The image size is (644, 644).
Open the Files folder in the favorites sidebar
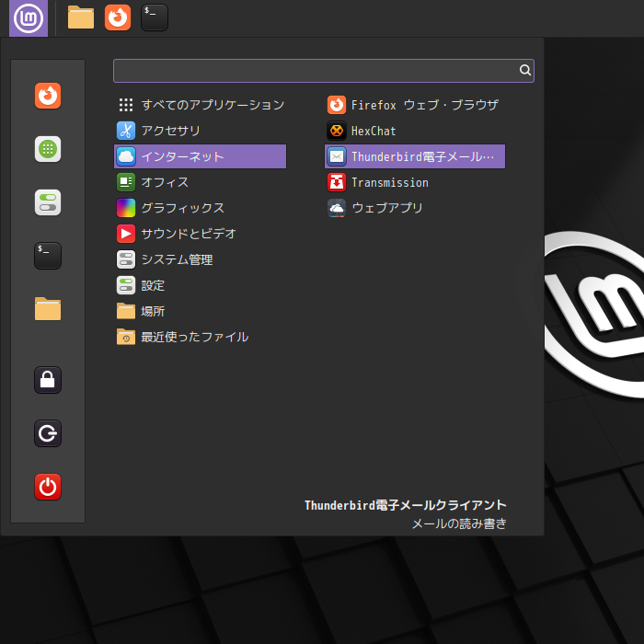click(48, 309)
